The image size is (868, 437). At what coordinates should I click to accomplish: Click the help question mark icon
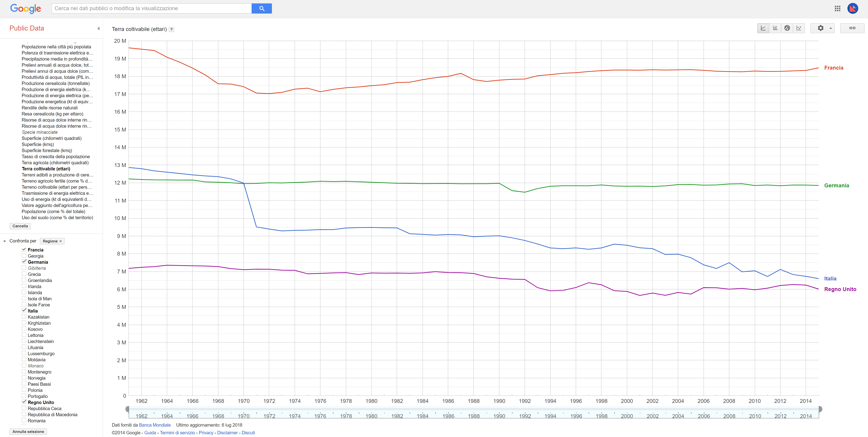point(172,30)
